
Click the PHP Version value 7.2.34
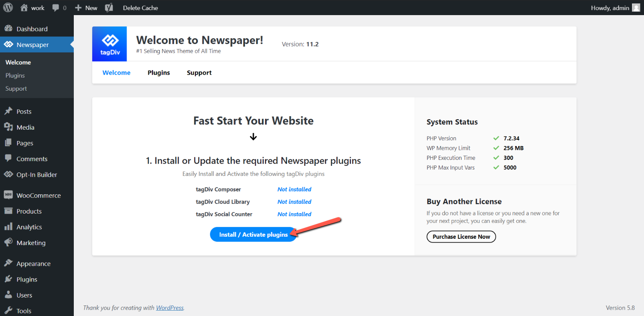click(512, 138)
